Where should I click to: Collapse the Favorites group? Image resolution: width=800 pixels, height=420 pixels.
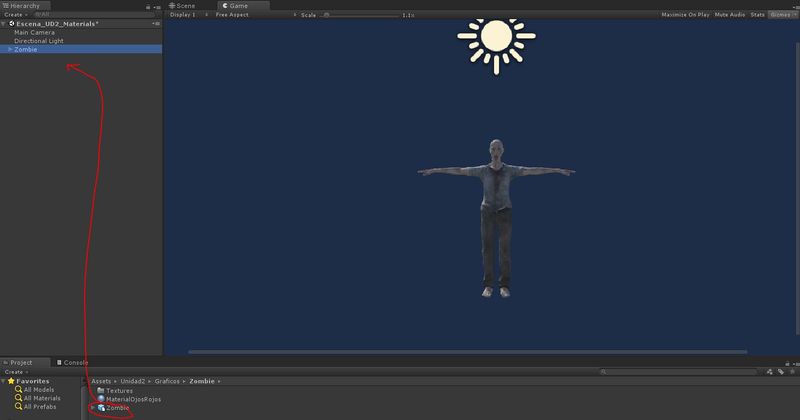coord(4,381)
